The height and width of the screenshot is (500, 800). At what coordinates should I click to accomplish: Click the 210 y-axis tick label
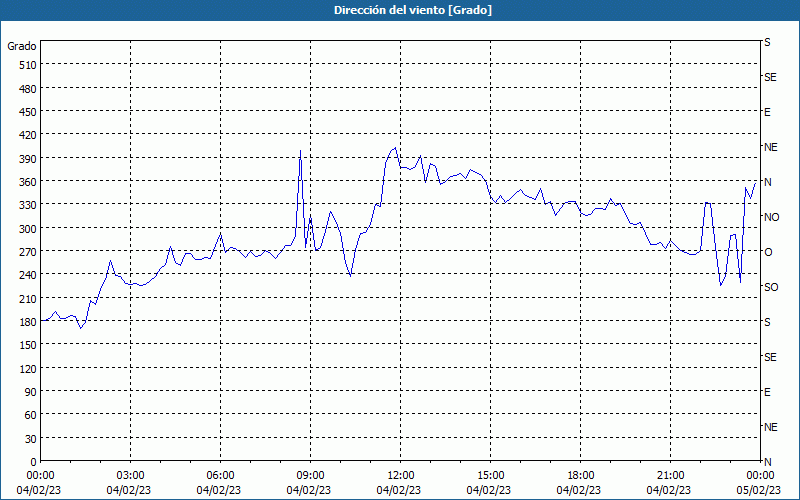click(28, 298)
